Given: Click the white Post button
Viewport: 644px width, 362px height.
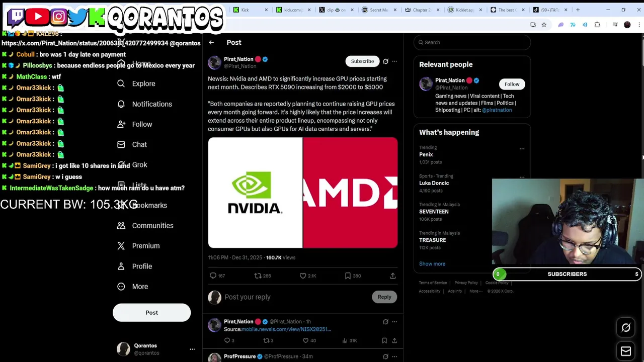Looking at the screenshot, I should [x=151, y=313].
